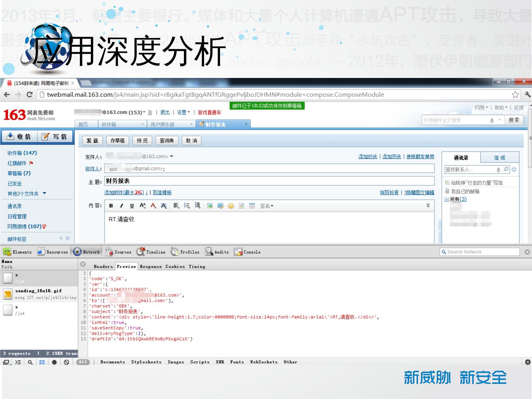This screenshot has height=399, width=532.
Task: Open the 查词典 dictionary button
Action: click(x=167, y=140)
